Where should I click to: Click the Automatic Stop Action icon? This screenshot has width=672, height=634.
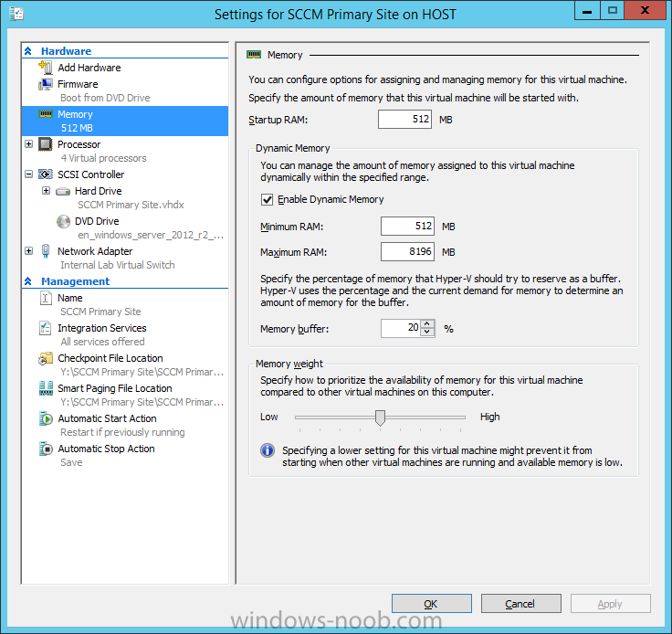coord(46,449)
